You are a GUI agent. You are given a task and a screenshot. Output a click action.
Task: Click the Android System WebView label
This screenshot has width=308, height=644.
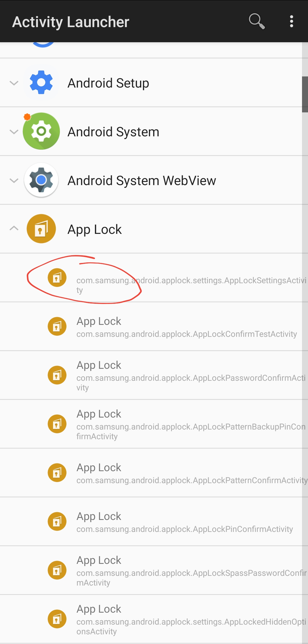(142, 181)
